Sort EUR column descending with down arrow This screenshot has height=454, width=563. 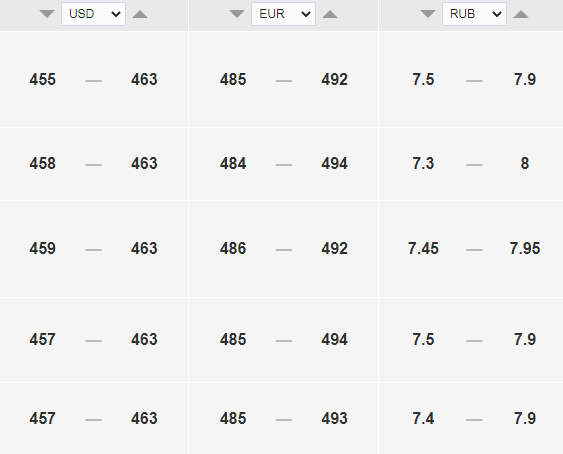[237, 14]
